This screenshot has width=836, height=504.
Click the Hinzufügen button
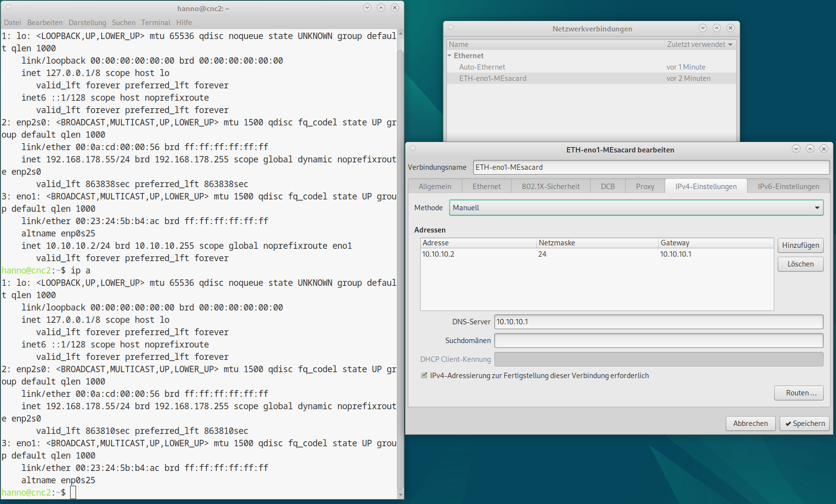[x=800, y=245]
